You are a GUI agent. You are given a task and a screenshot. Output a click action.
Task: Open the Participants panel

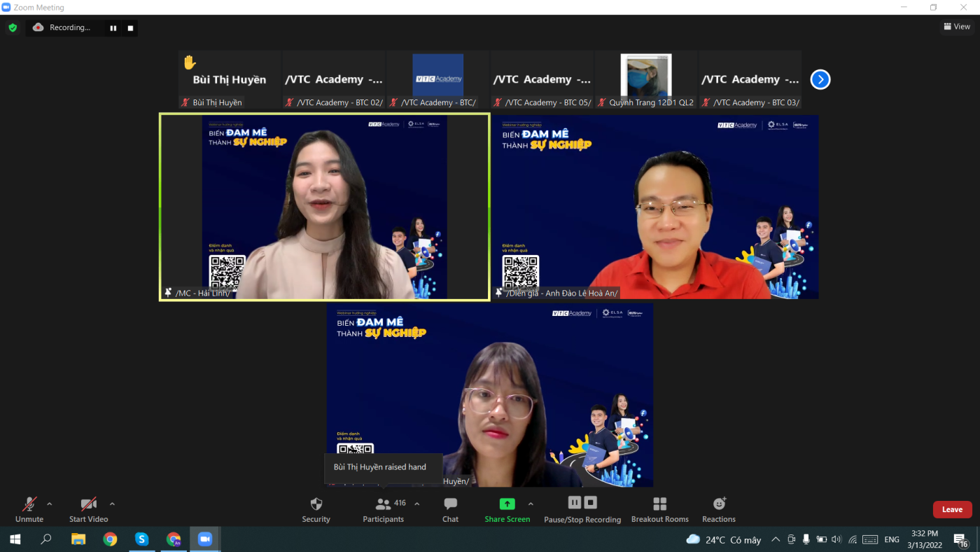point(383,509)
